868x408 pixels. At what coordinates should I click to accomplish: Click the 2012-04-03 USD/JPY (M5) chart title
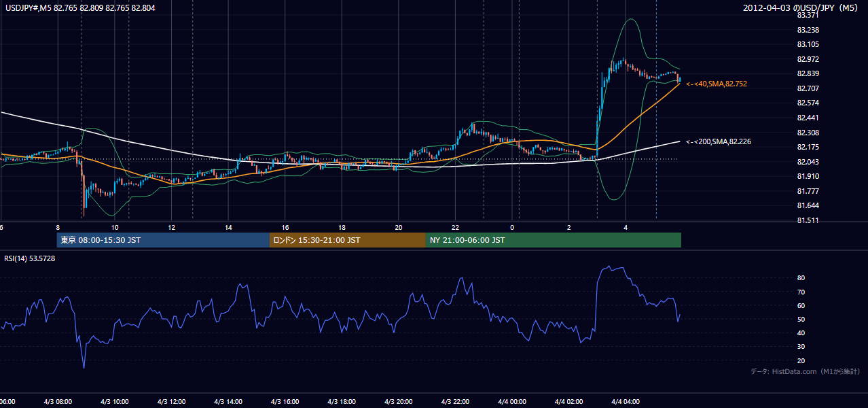tap(801, 7)
